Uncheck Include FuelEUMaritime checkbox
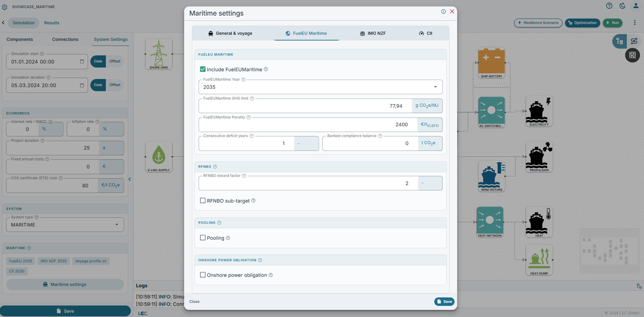 (x=203, y=69)
